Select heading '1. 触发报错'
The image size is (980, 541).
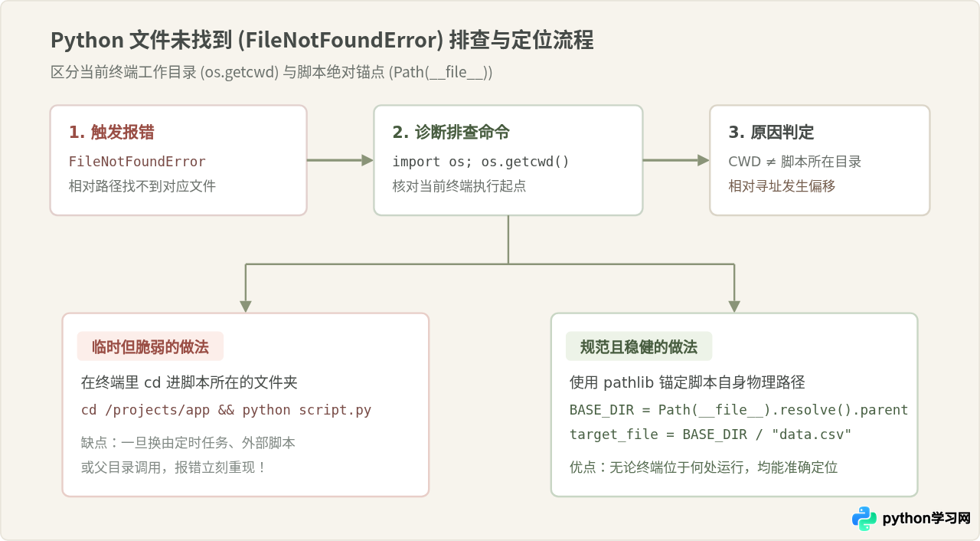coord(112,132)
